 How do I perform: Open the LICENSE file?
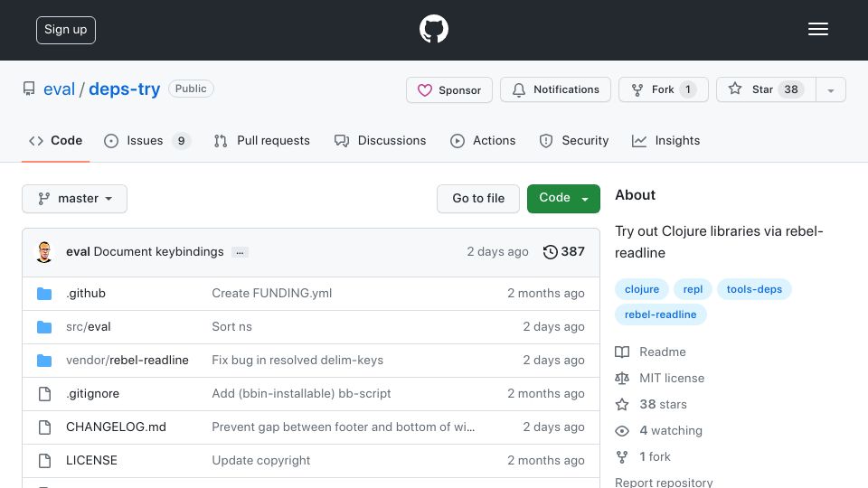coord(91,460)
